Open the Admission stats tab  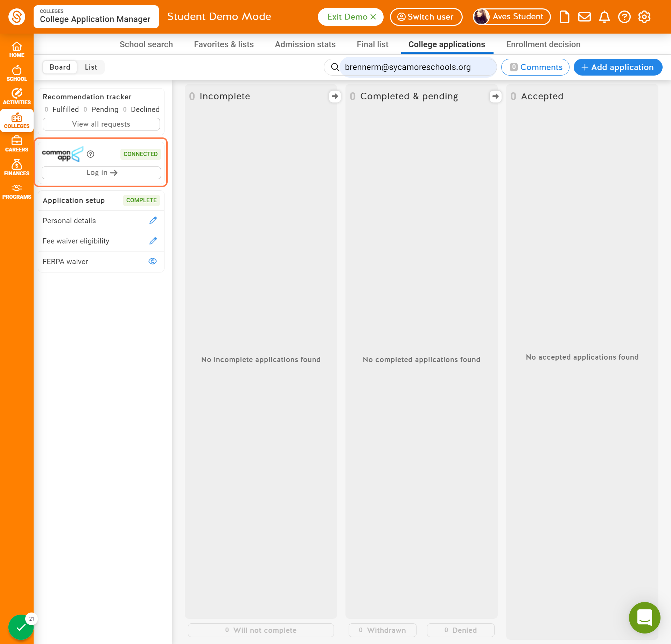coord(305,44)
